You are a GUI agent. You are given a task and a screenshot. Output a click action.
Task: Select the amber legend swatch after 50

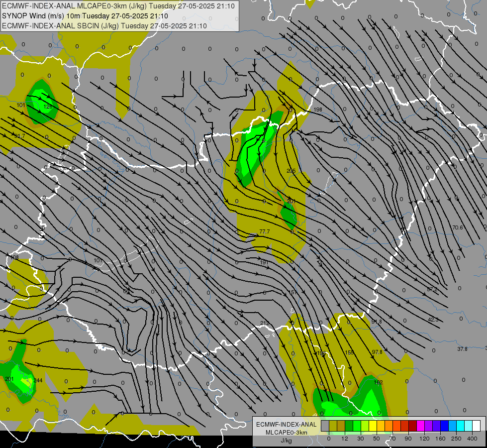(381, 426)
